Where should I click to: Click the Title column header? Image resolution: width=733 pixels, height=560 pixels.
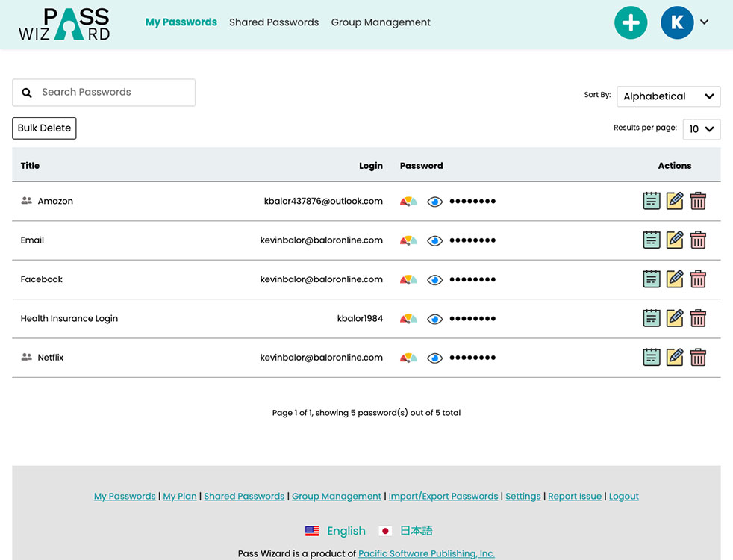tap(30, 166)
